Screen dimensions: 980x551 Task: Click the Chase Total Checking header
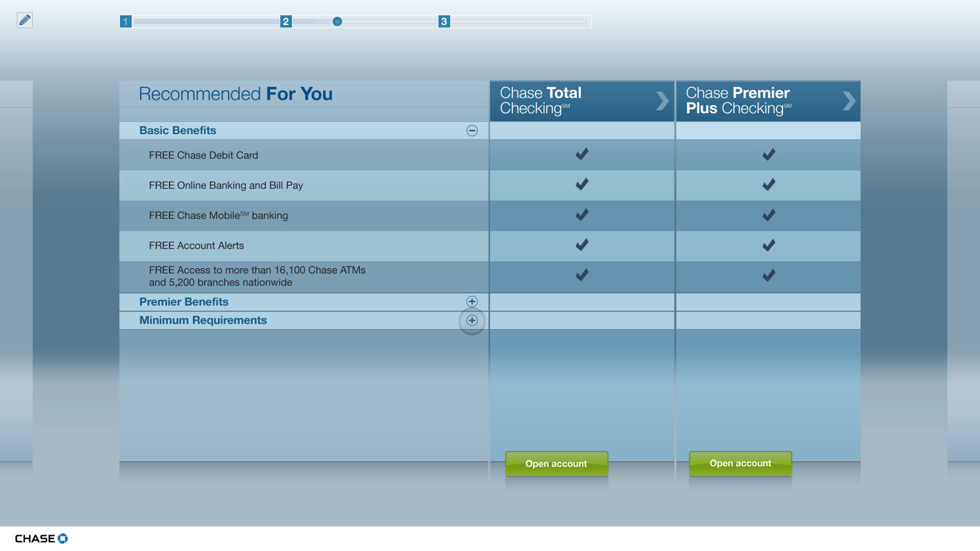582,101
